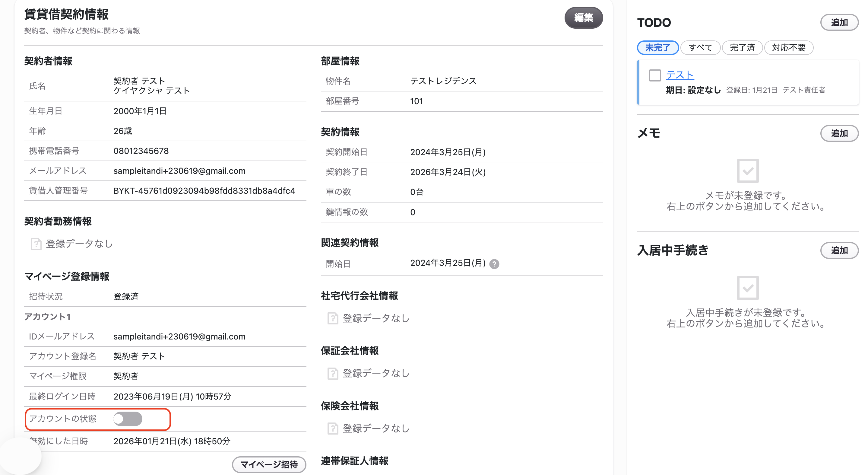
Task: Click the checkmark placeholder icon in メモ
Action: pyautogui.click(x=747, y=171)
